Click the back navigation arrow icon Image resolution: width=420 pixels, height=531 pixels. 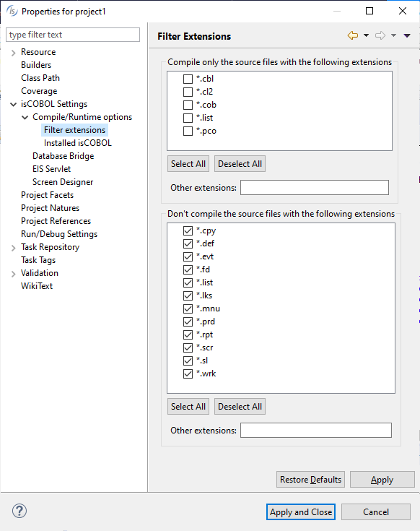tap(353, 35)
